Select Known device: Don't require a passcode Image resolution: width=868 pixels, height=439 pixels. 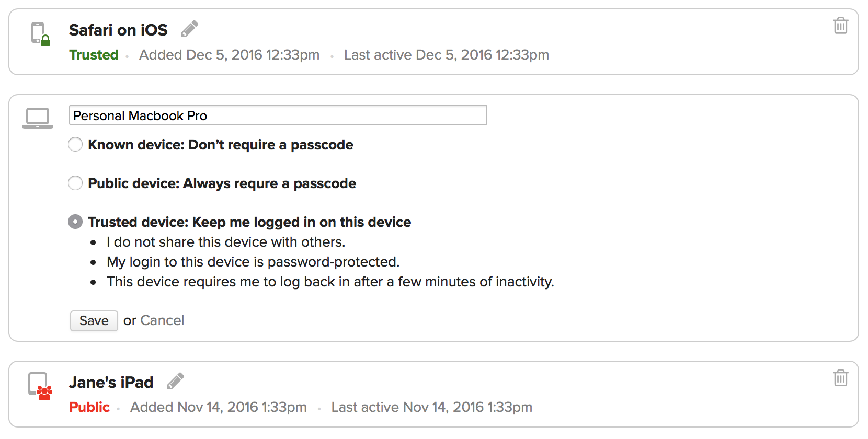[75, 144]
